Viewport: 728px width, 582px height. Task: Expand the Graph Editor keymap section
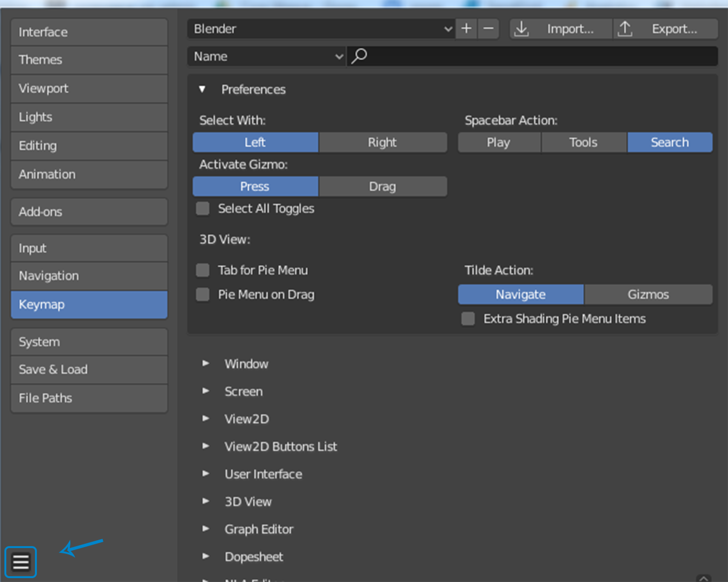point(206,529)
